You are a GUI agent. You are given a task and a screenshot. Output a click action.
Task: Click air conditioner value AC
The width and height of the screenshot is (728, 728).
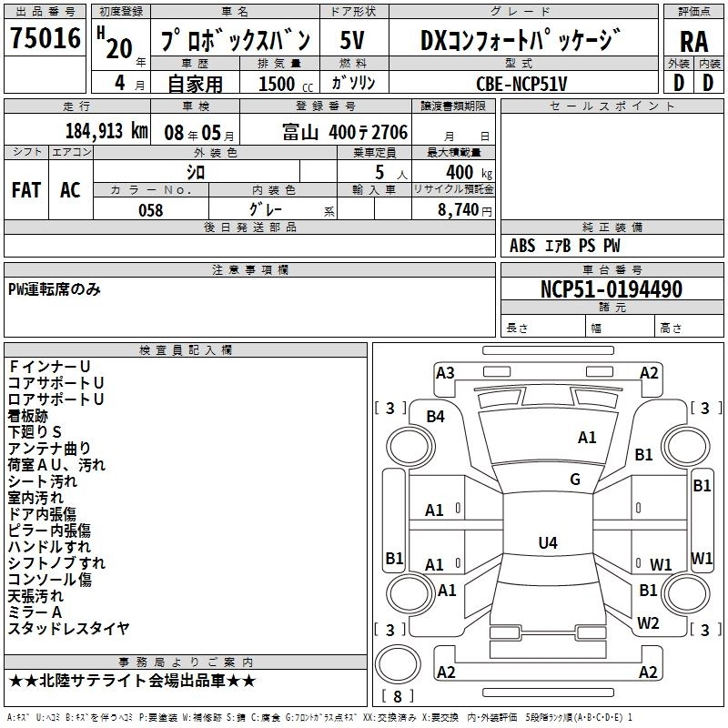70,190
